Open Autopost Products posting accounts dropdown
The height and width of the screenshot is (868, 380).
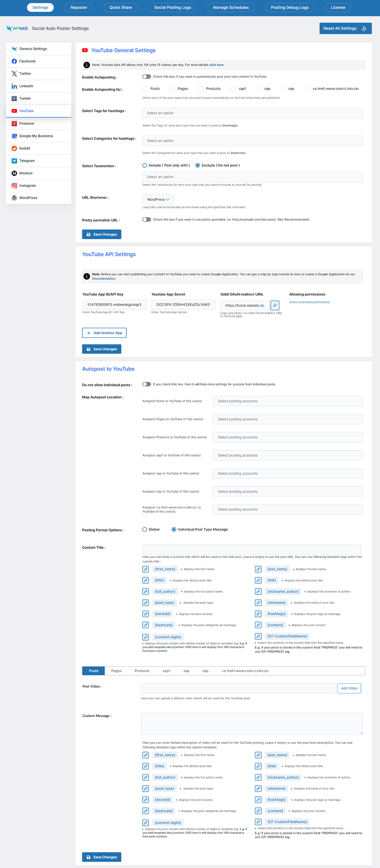287,437
